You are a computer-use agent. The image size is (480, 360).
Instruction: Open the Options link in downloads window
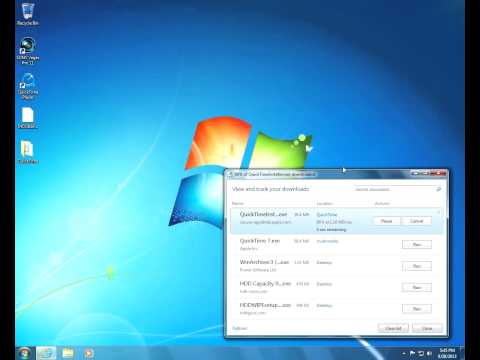tap(240, 328)
